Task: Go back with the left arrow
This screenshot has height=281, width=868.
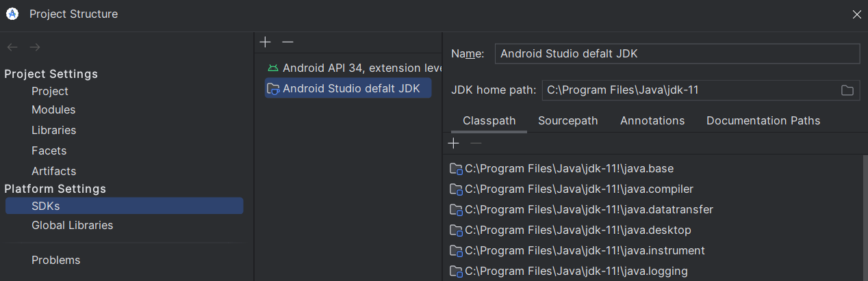Action: pyautogui.click(x=12, y=47)
